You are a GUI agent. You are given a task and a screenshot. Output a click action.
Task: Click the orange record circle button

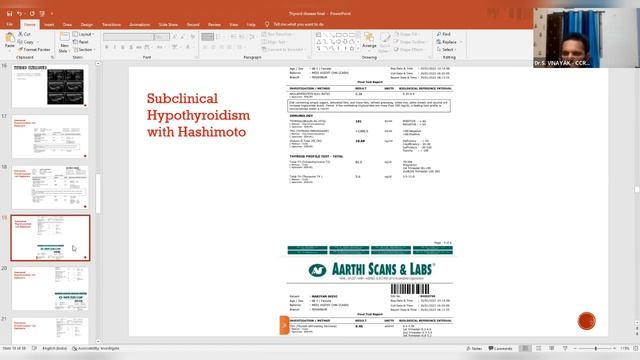587,321
